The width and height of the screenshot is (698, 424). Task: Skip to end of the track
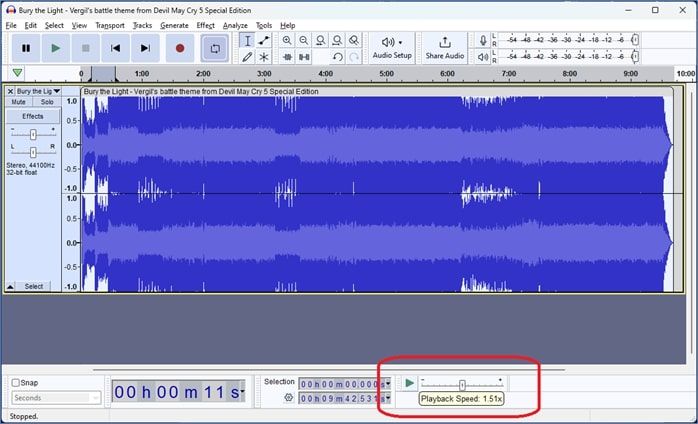coord(146,48)
